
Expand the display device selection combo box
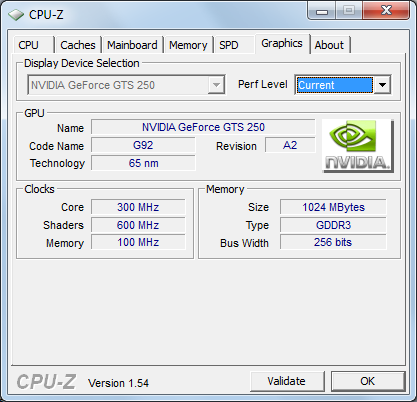(x=126, y=85)
